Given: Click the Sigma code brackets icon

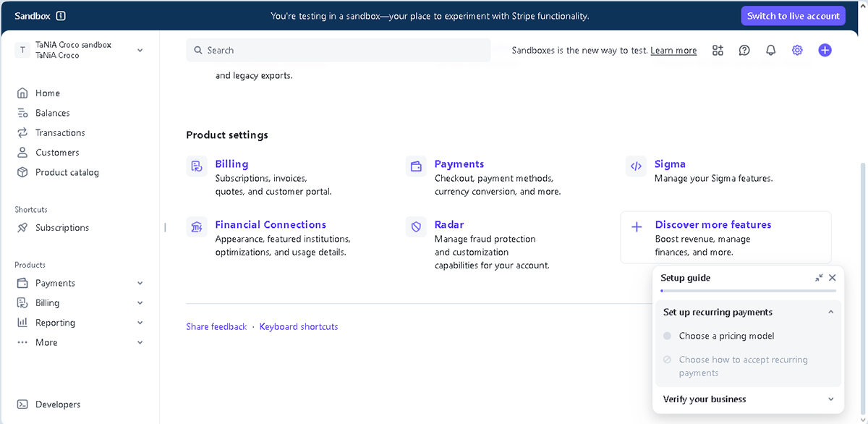Looking at the screenshot, I should pyautogui.click(x=636, y=166).
